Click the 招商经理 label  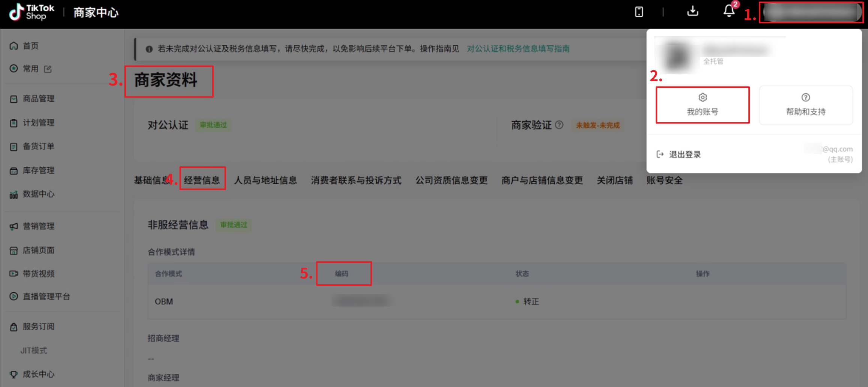coord(163,338)
